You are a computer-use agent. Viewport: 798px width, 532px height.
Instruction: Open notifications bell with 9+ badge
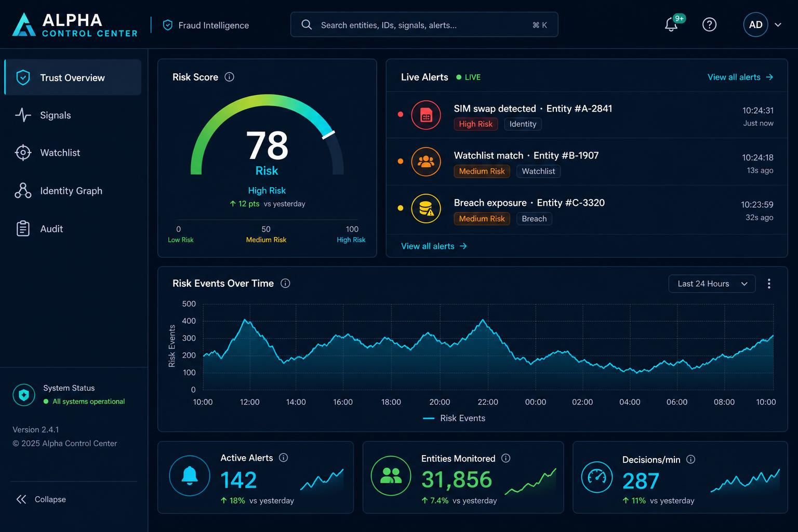(x=671, y=24)
